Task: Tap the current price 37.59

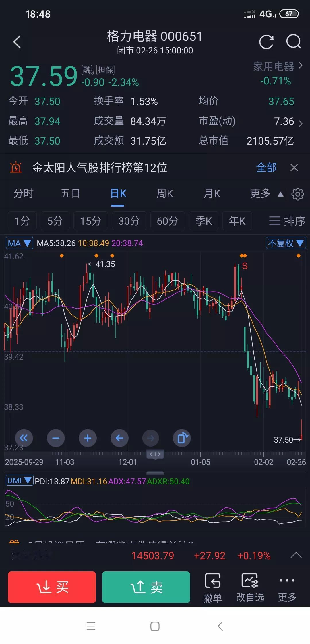Action: coord(44,76)
